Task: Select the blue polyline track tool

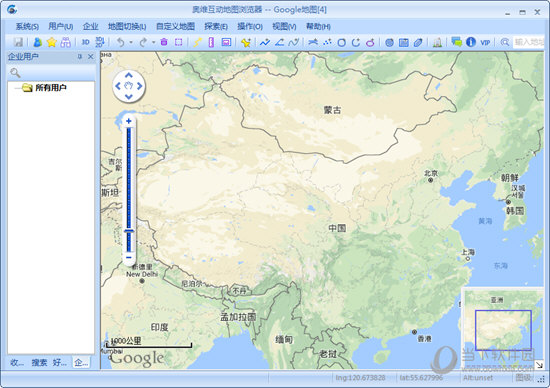Action: click(265, 42)
